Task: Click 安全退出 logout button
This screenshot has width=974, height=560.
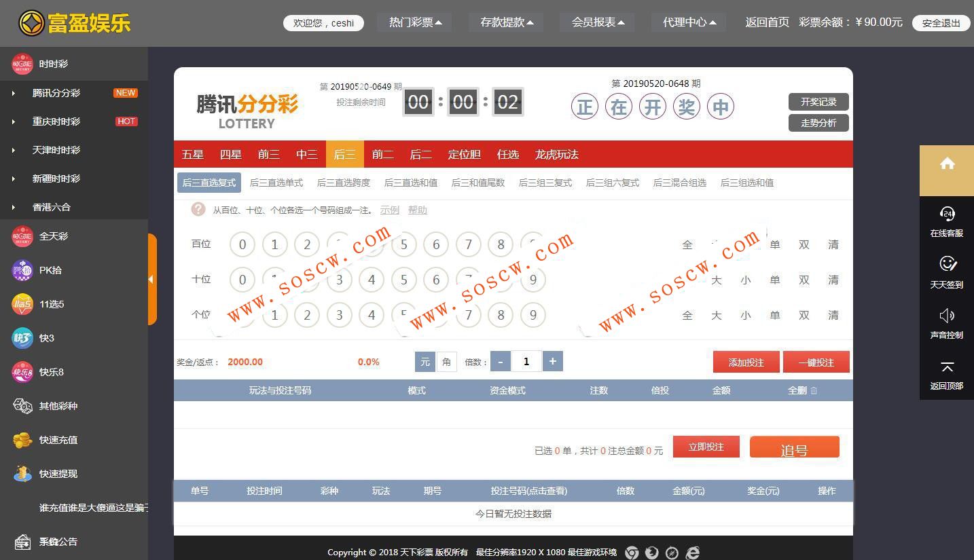Action: click(941, 22)
